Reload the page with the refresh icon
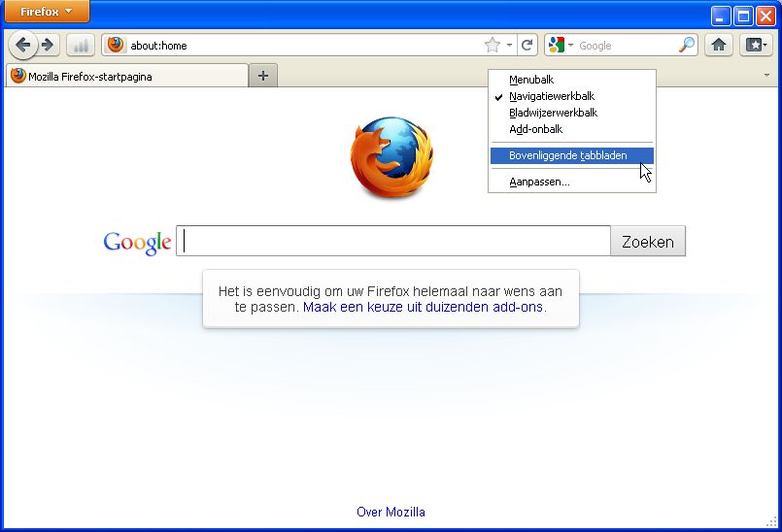Screen dimensions: 782x532 point(527,45)
